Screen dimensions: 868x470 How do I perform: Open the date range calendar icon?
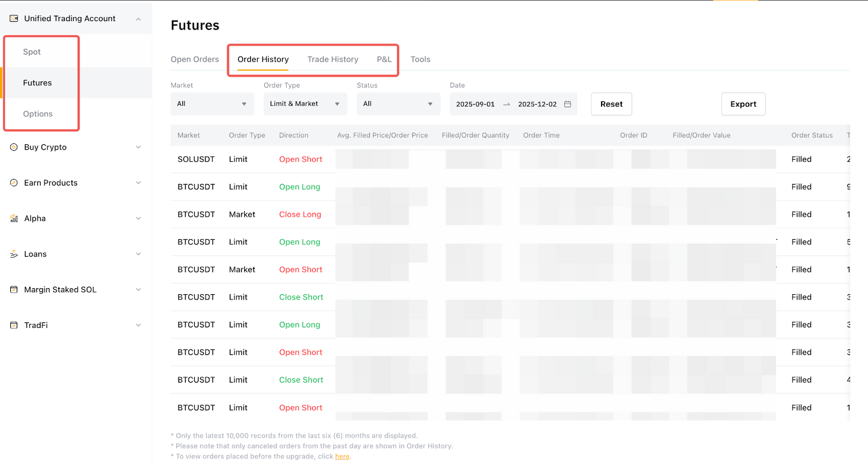[567, 104]
